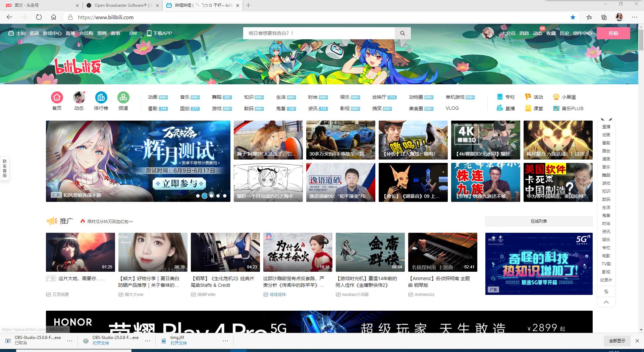Close the downloads bar
The height and width of the screenshot is (352, 644).
637,341
